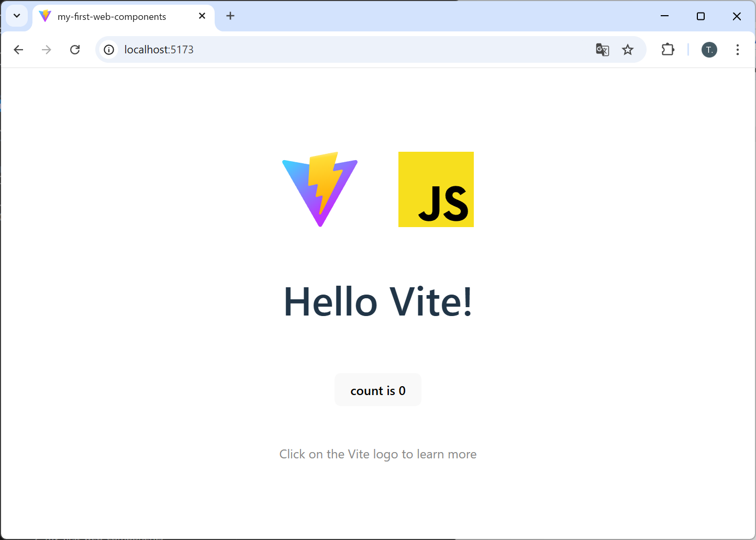Image resolution: width=756 pixels, height=540 pixels.
Task: Open the Google Translate page icon
Action: 603,50
